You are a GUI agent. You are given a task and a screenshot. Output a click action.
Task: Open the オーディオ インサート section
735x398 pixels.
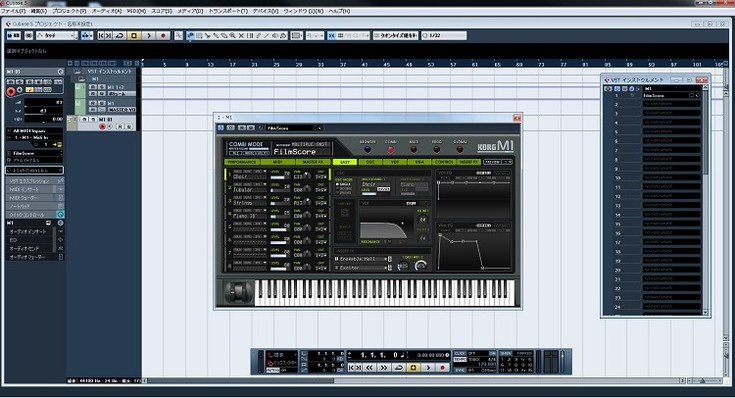pyautogui.click(x=35, y=232)
